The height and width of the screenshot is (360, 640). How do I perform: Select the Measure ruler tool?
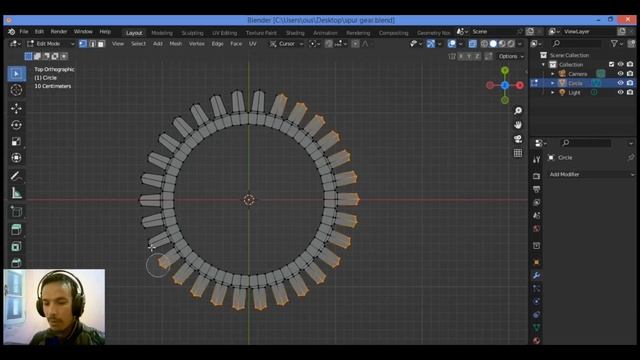pos(16,193)
